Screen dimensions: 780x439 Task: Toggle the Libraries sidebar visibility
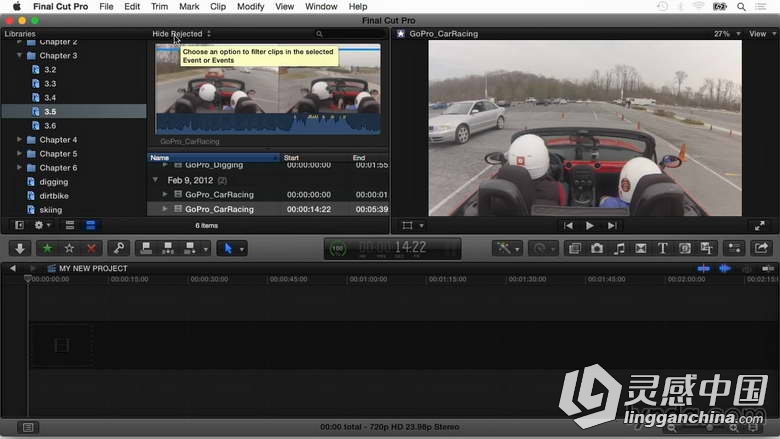[19, 225]
